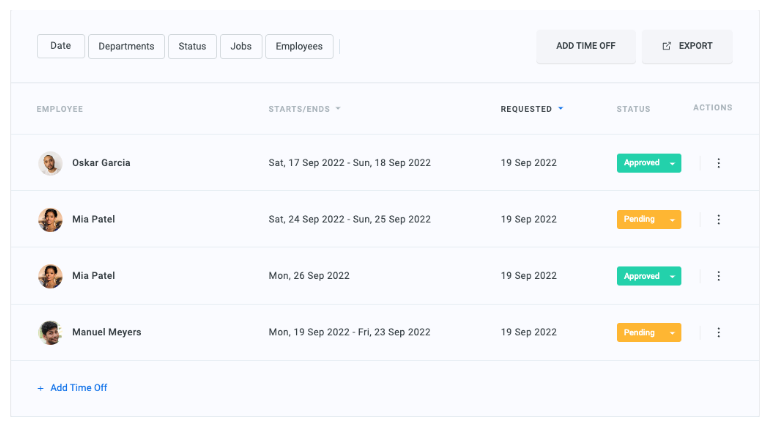Filter by Employees

click(299, 46)
